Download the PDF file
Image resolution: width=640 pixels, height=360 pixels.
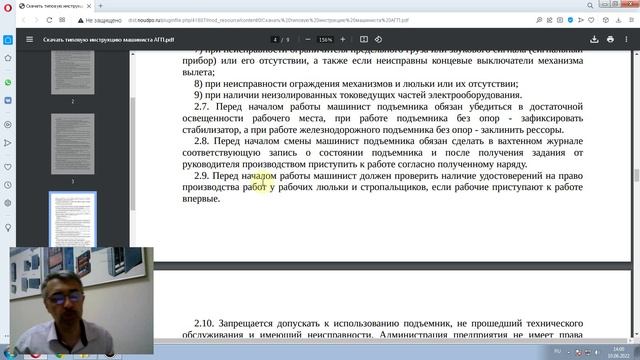[x=594, y=40]
